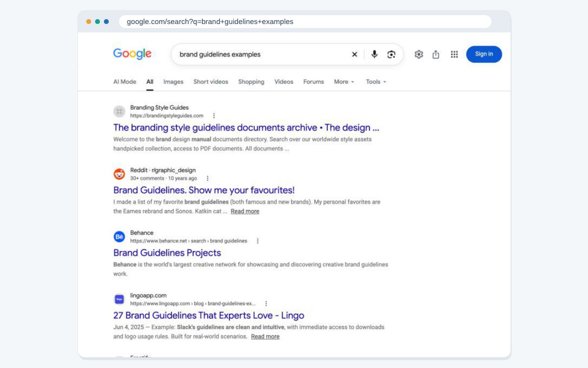Open options menu for lingoapp.com result
Screen dimensions: 588x368
pyautogui.click(x=266, y=304)
